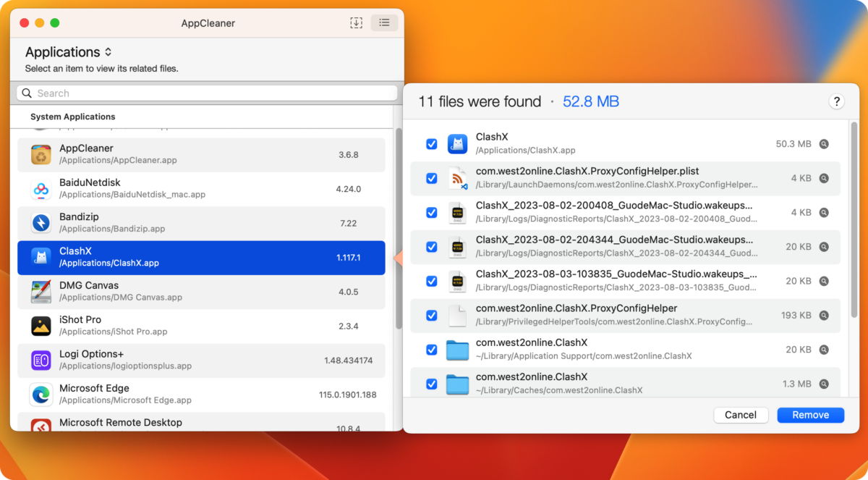Select the Microsoft Edge application name
868x480 pixels.
[x=94, y=388]
